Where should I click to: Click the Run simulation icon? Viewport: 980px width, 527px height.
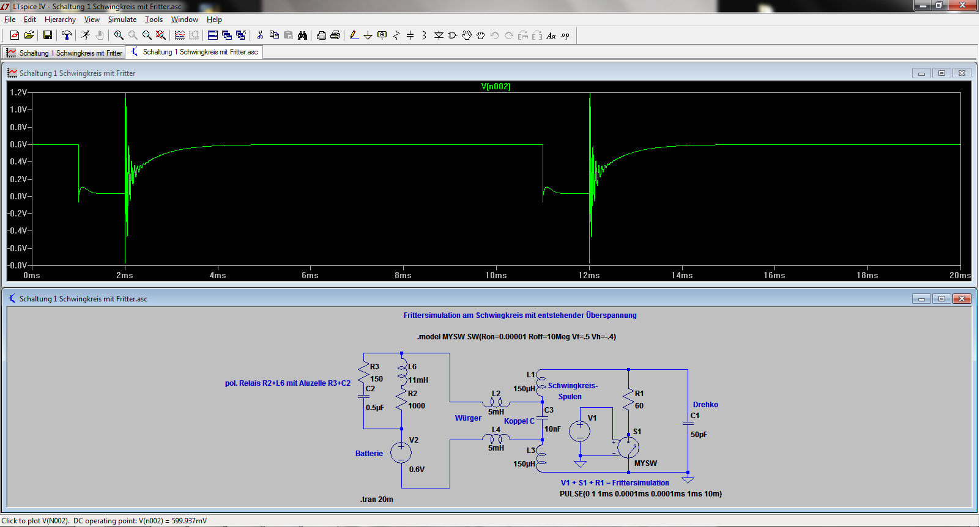85,35
